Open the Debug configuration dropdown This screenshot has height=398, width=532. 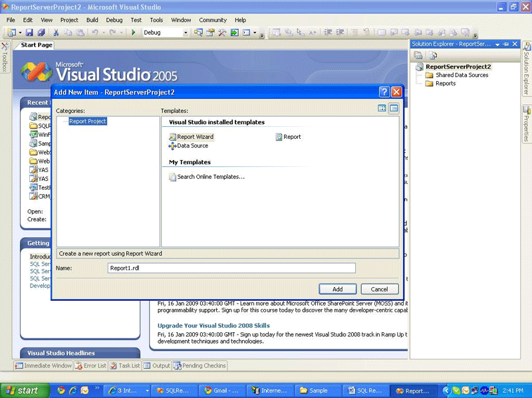[x=186, y=33]
